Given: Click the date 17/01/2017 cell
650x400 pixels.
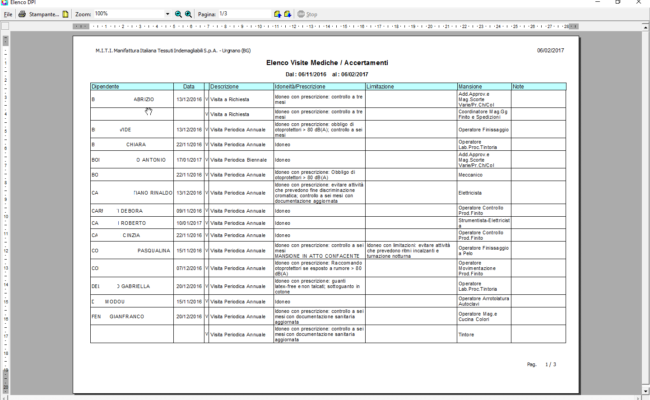Looking at the screenshot, I should [189, 160].
